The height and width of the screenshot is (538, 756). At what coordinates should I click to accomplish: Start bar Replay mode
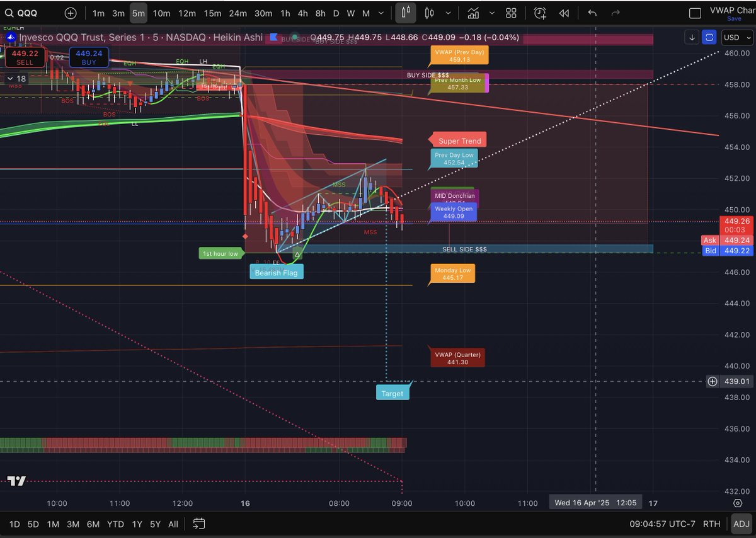click(x=564, y=13)
